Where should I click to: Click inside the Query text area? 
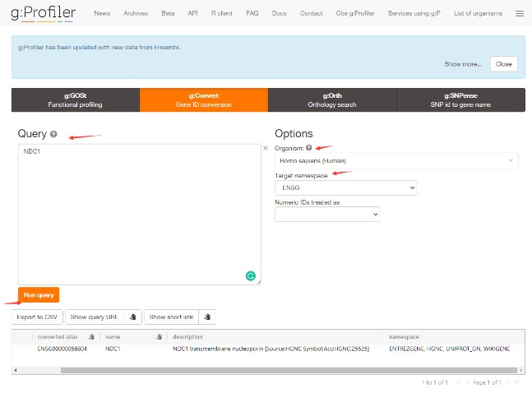(140, 214)
